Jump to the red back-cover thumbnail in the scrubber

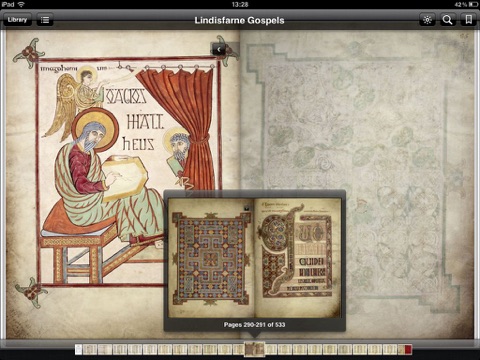(408, 350)
